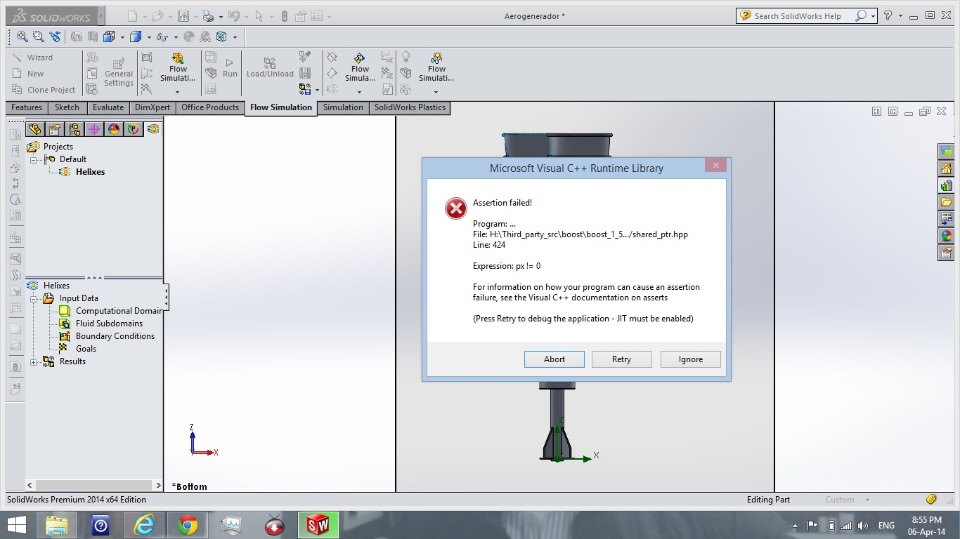
Task: Select the DimXpertManager crosshair tab icon
Action: click(x=94, y=129)
